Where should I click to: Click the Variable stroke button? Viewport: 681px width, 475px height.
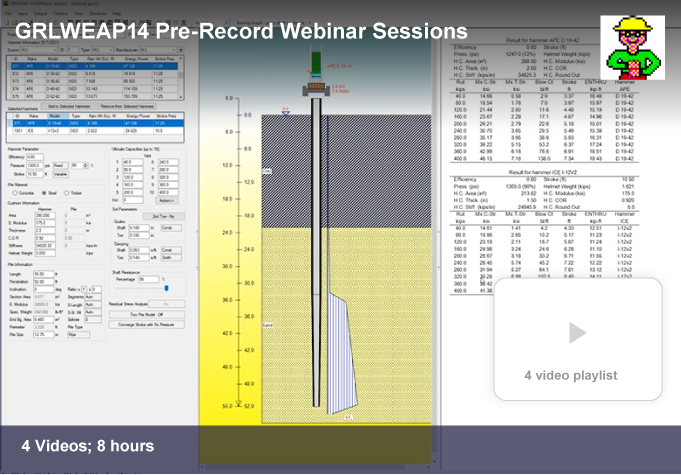[60, 174]
